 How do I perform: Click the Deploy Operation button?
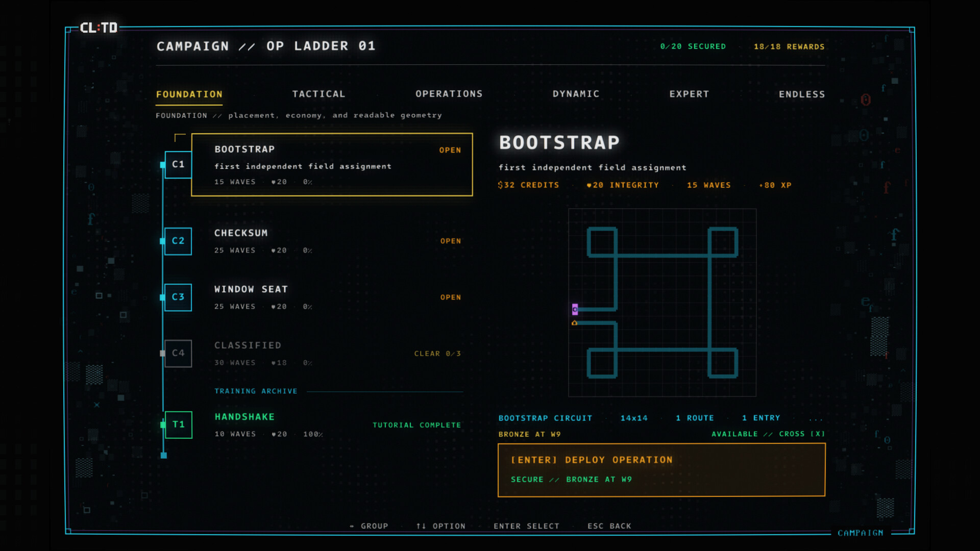661,470
